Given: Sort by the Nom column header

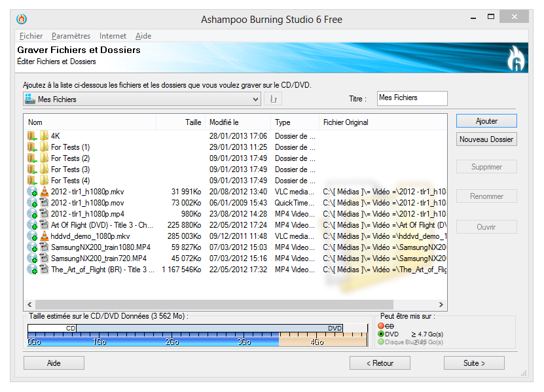Looking at the screenshot, I should pos(90,122).
